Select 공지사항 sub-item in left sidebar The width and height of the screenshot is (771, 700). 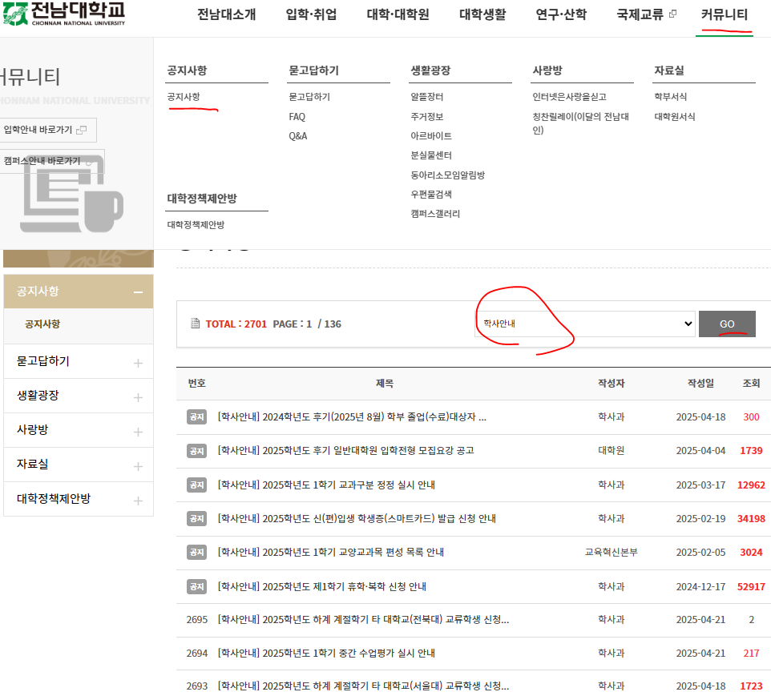(x=42, y=324)
